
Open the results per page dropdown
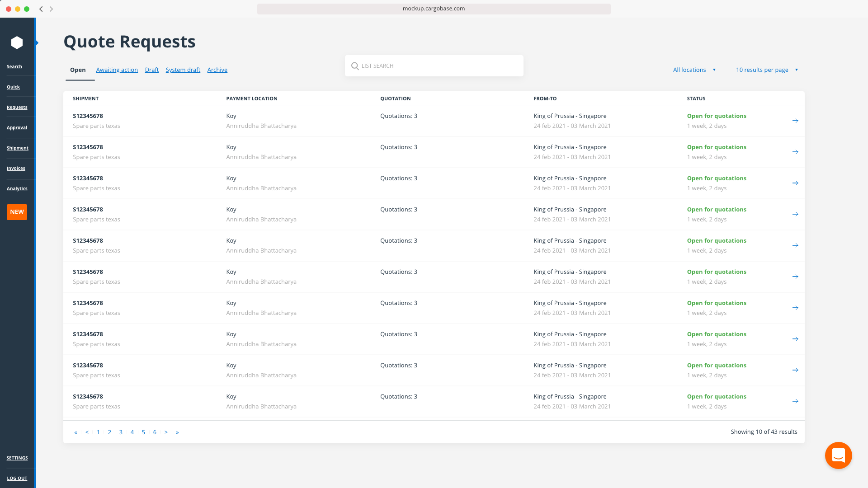click(766, 70)
